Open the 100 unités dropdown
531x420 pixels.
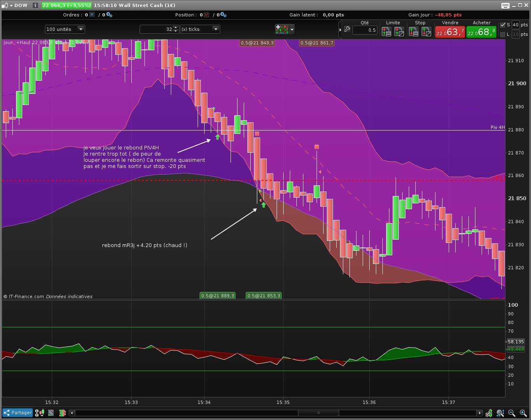(65, 29)
